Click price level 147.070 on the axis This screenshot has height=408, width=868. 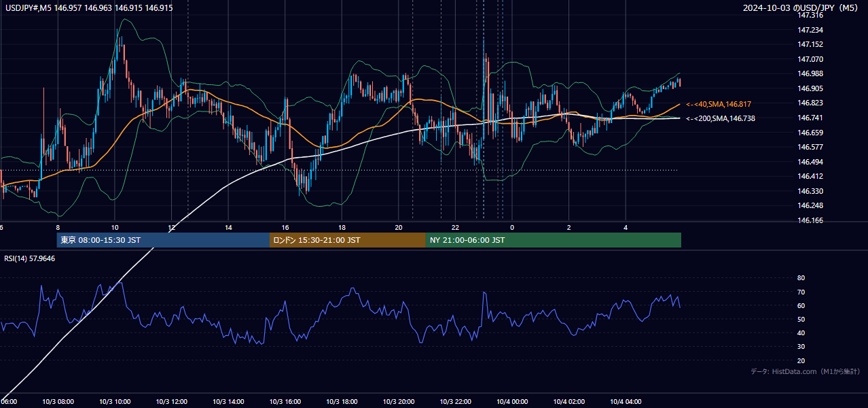[810, 59]
